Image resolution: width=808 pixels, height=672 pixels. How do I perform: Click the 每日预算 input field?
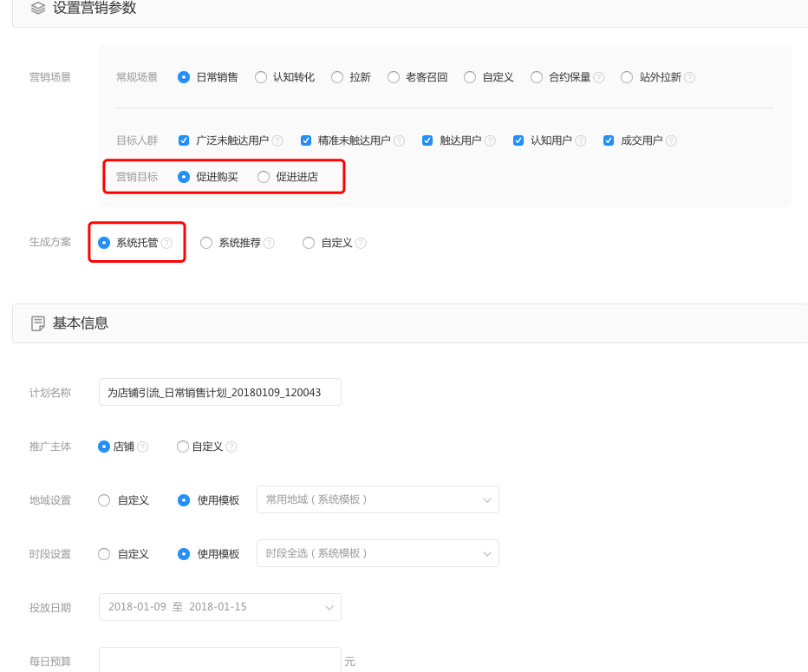click(x=220, y=660)
